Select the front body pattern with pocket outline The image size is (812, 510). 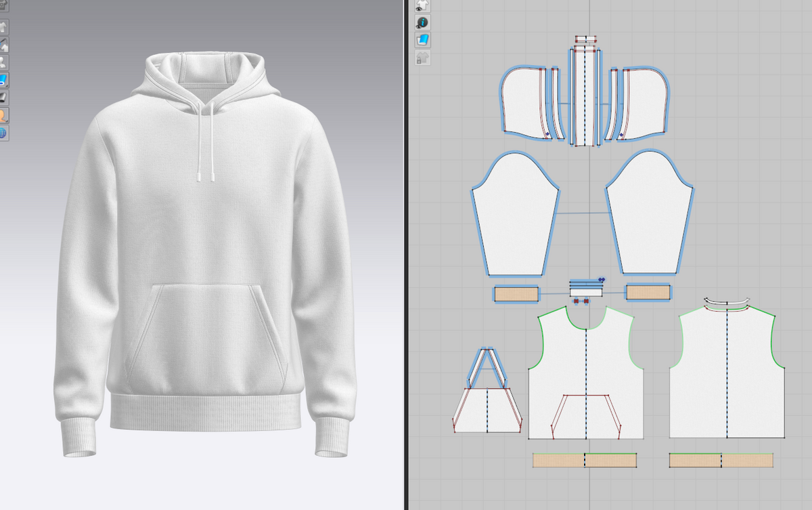[586, 373]
